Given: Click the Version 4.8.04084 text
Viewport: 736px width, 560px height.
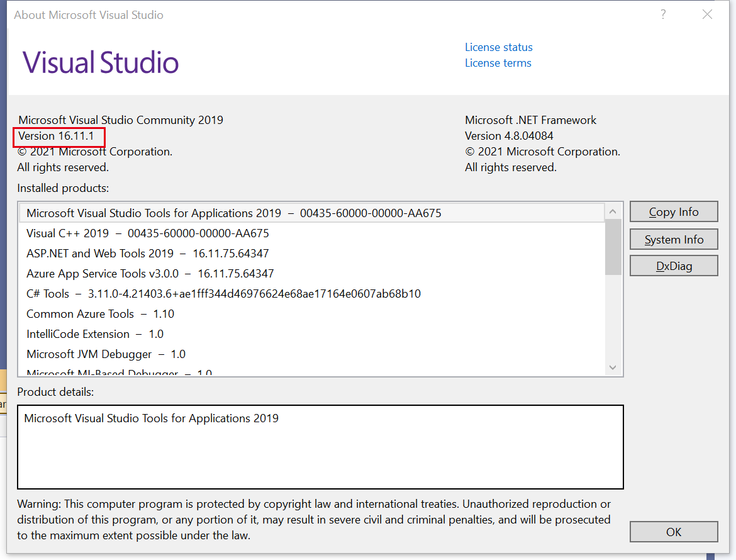Looking at the screenshot, I should point(509,136).
